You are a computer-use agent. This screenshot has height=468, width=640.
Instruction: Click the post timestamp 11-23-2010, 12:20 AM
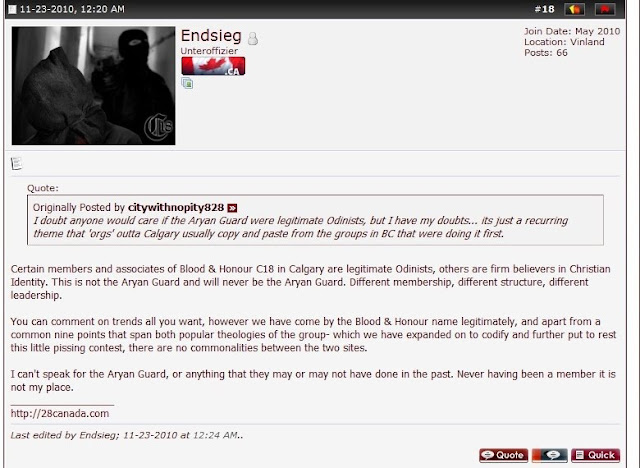72,9
